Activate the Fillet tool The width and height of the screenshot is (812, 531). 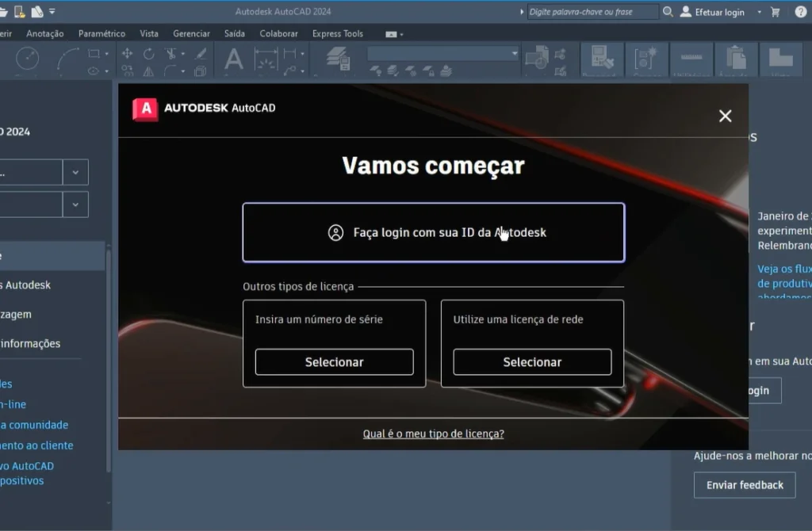[170, 71]
